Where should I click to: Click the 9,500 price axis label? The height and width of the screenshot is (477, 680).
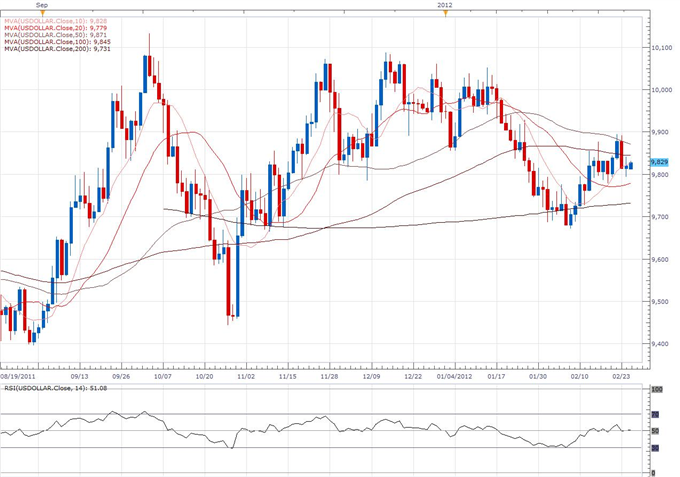[659, 301]
